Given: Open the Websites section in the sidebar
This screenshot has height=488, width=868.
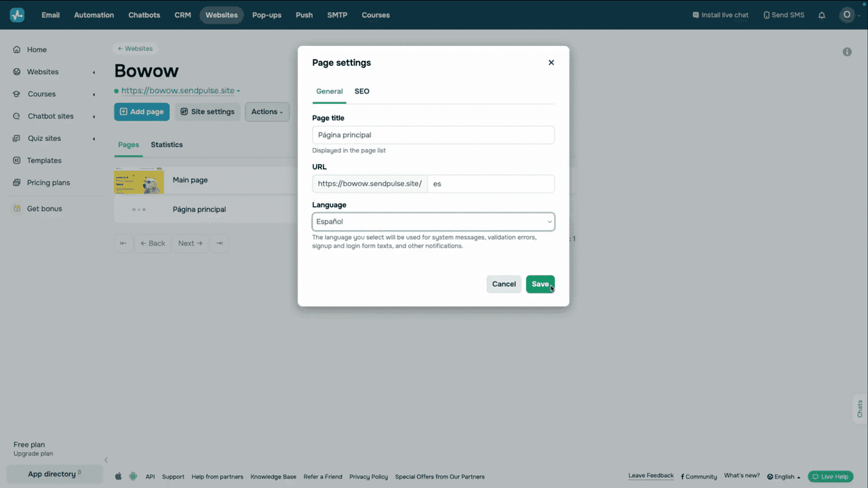Looking at the screenshot, I should [42, 71].
